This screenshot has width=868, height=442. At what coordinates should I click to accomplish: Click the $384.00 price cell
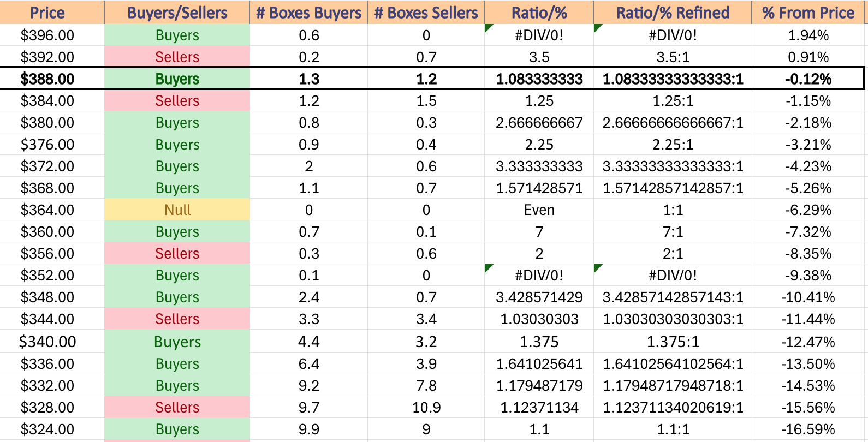pyautogui.click(x=52, y=101)
